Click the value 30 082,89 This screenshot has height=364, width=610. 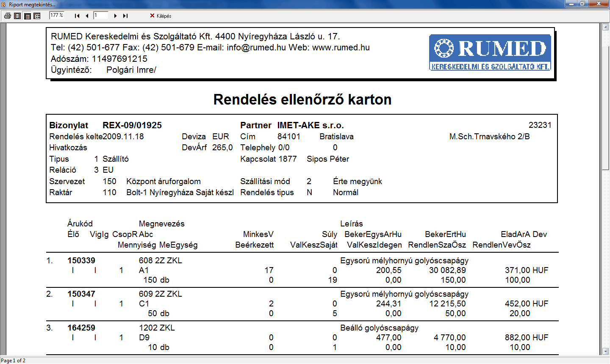447,270
